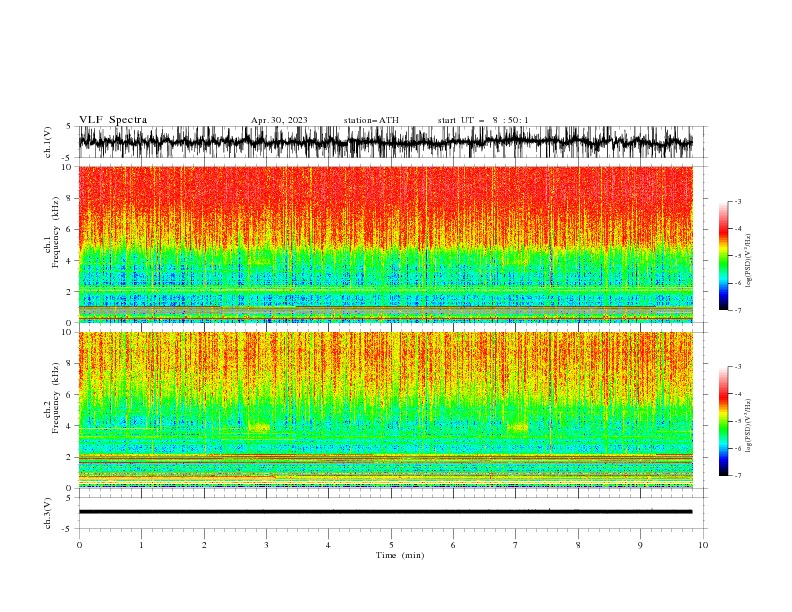Click the "6" kHz tick on ch.2 spectrogram
The height and width of the screenshot is (612, 792).
click(x=69, y=395)
